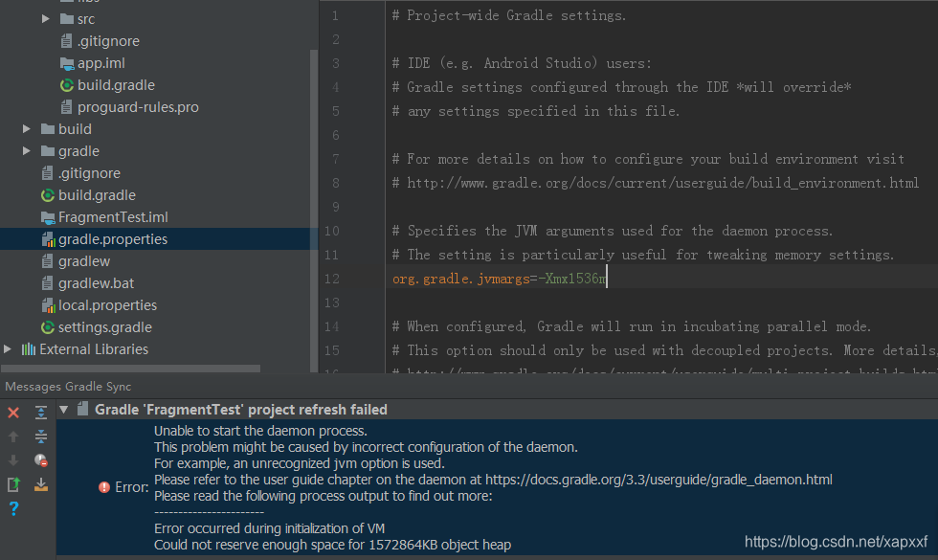Open the Help icon in Messages toolbar

pyautogui.click(x=12, y=507)
